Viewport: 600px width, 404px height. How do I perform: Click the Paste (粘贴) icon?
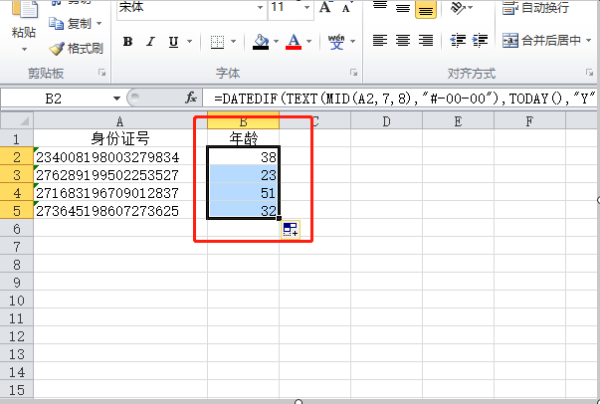[24, 9]
